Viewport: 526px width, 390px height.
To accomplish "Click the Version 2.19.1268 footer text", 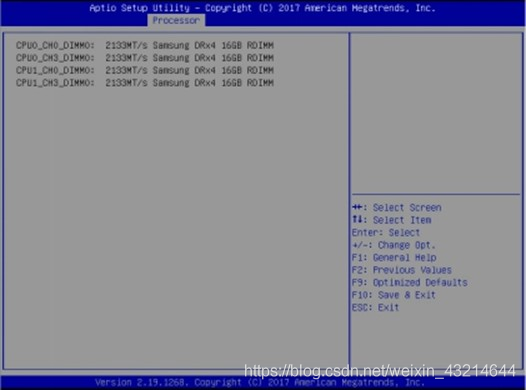I will pyautogui.click(x=260, y=383).
